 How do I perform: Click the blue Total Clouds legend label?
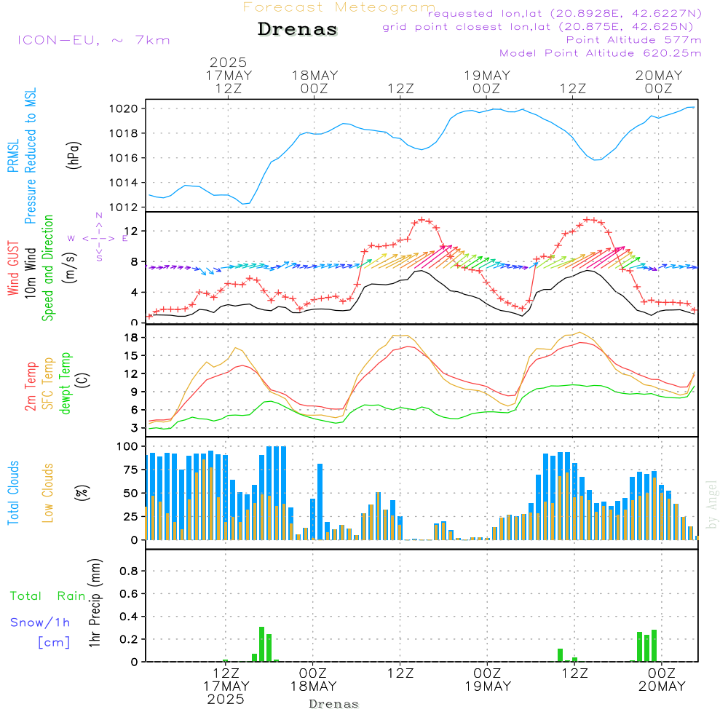13,493
